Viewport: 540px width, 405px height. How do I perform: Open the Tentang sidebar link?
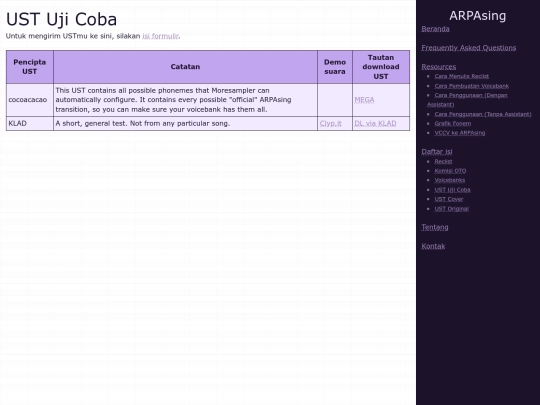[x=435, y=227]
